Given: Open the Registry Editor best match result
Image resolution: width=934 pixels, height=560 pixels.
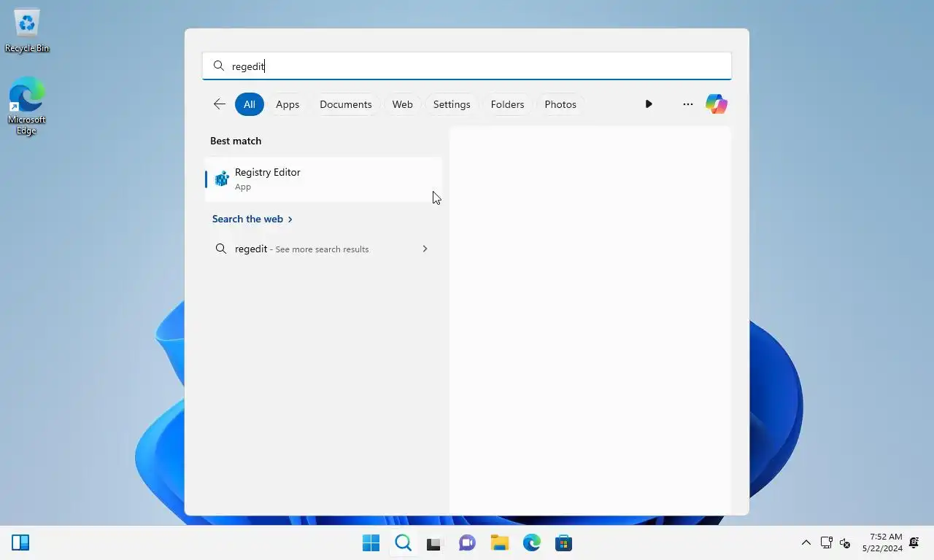Looking at the screenshot, I should 323,179.
